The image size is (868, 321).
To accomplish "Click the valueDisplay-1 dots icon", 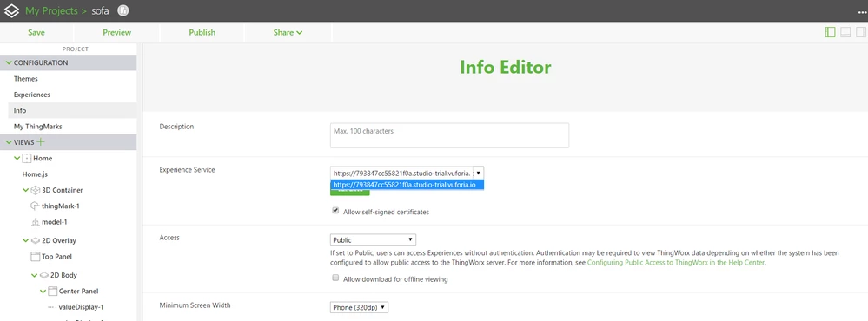I will (x=51, y=307).
